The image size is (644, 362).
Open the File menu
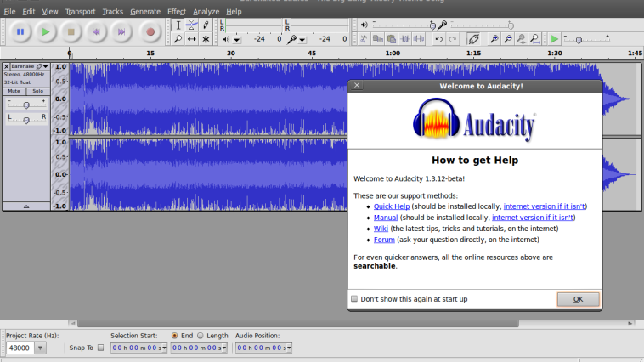9,12
